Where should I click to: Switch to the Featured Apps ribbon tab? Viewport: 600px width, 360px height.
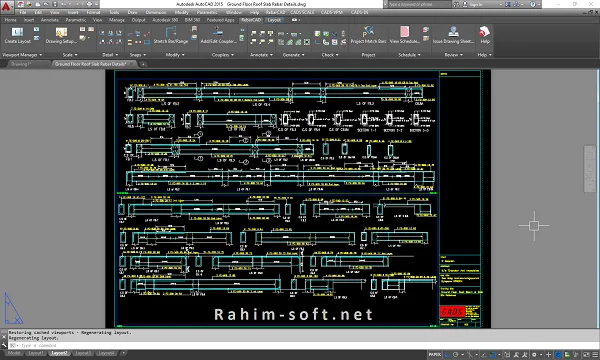(x=220, y=20)
